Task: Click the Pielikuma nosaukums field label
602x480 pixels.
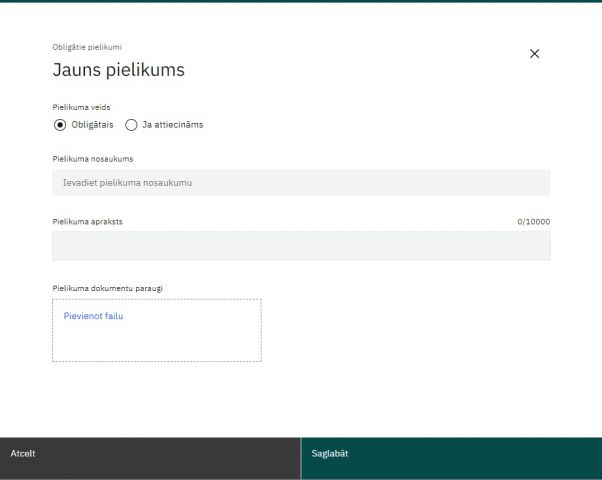Action: [92, 158]
